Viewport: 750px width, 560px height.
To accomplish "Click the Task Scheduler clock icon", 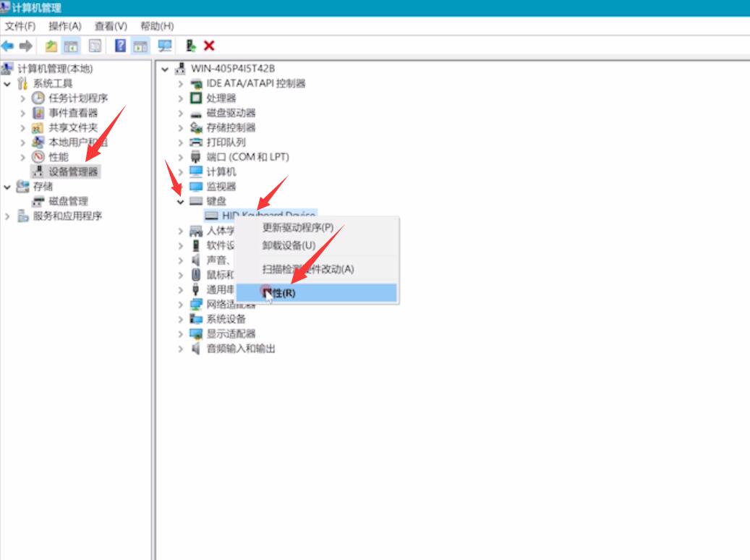I will point(38,98).
